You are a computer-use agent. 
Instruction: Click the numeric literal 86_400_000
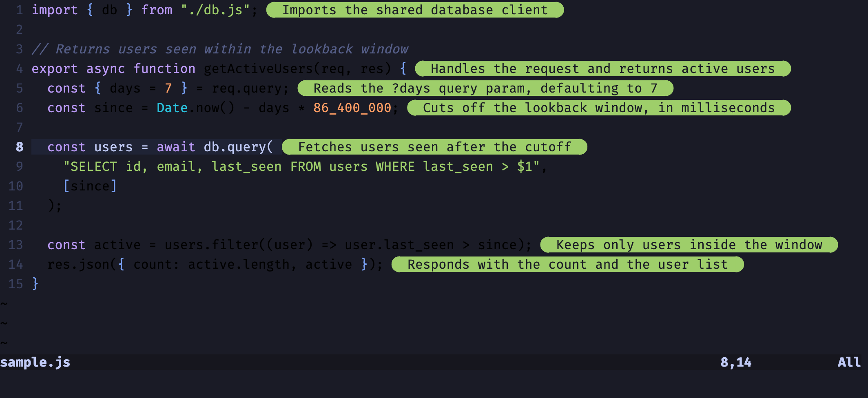tap(352, 108)
